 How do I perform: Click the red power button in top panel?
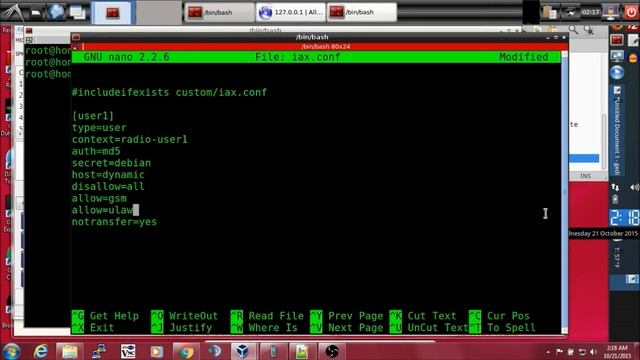(x=631, y=12)
